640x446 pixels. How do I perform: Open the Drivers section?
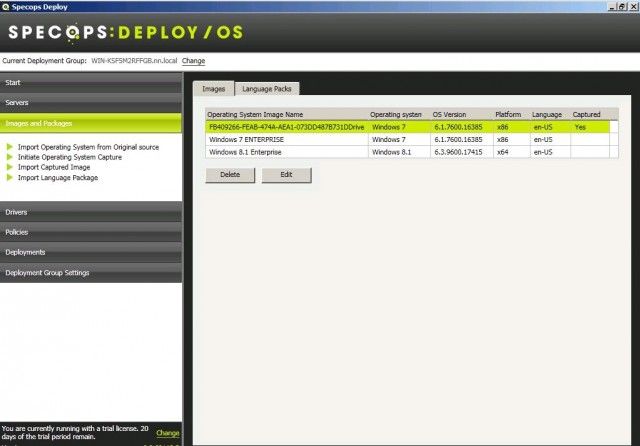click(x=91, y=212)
